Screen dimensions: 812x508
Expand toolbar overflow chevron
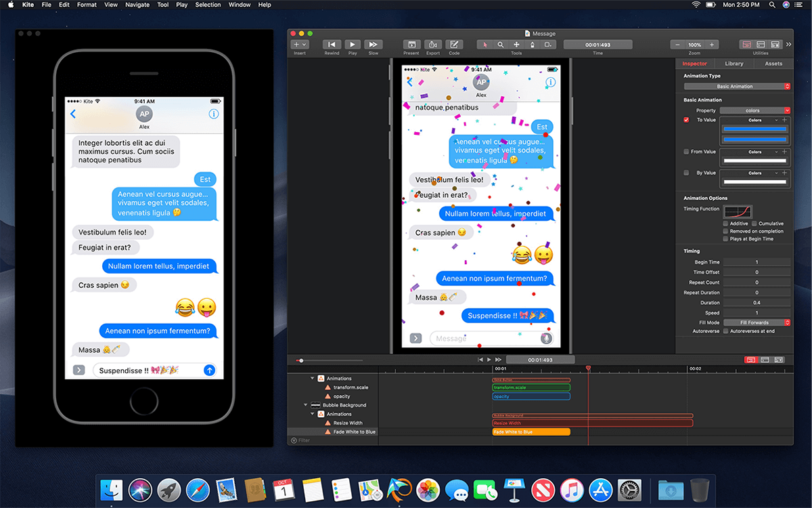click(788, 45)
